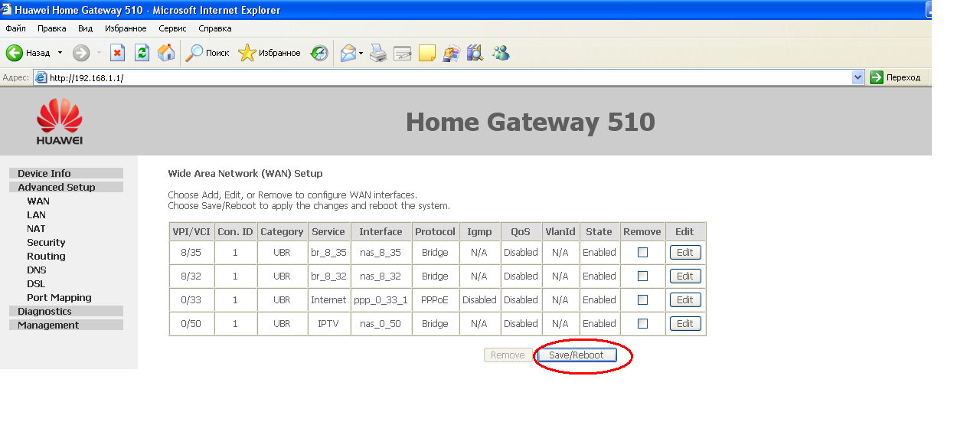Open the Файл menu
The image size is (980, 422).
(x=15, y=28)
